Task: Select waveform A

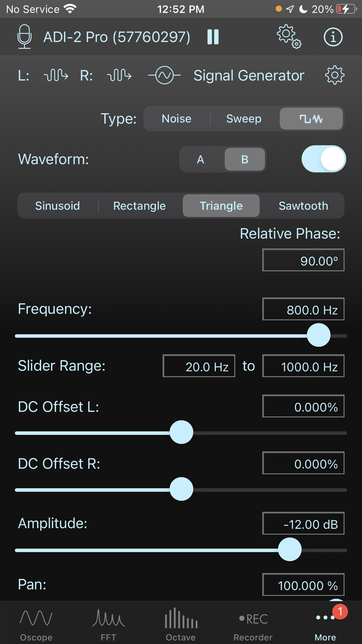Action: 201,159
